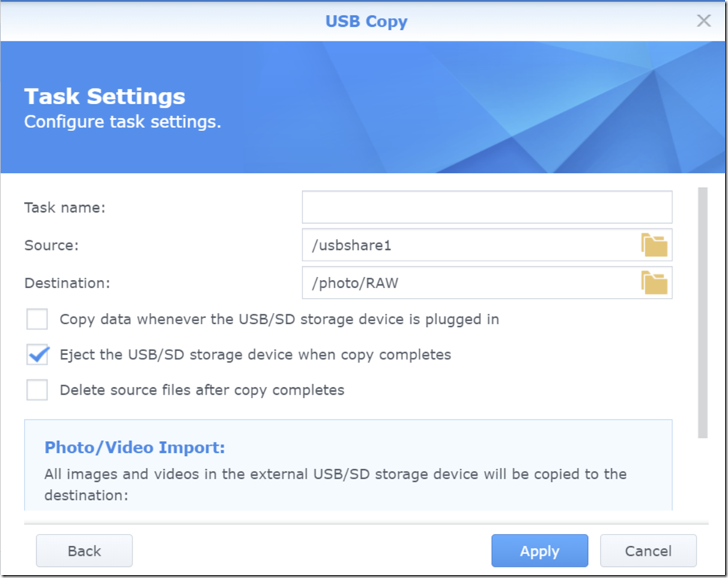
Task: Click the /photo/RAW destination path field
Action: (x=470, y=283)
